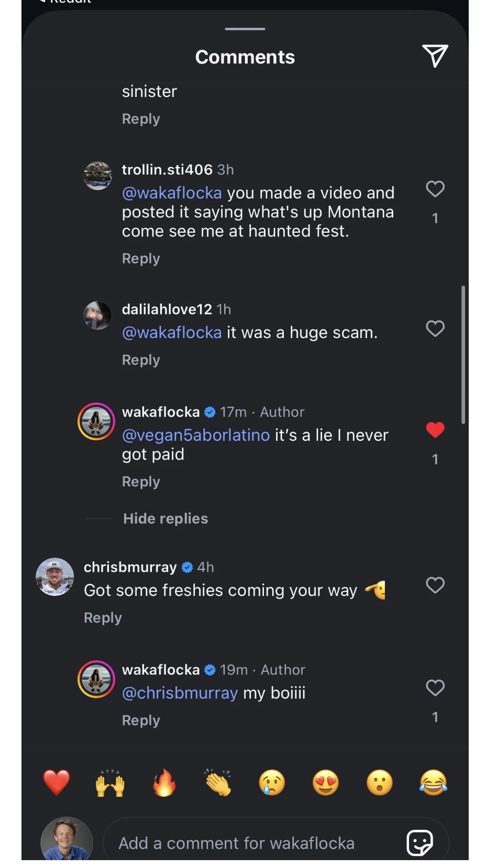
Task: Open @vegan5aborlatino mention link
Action: tap(196, 435)
